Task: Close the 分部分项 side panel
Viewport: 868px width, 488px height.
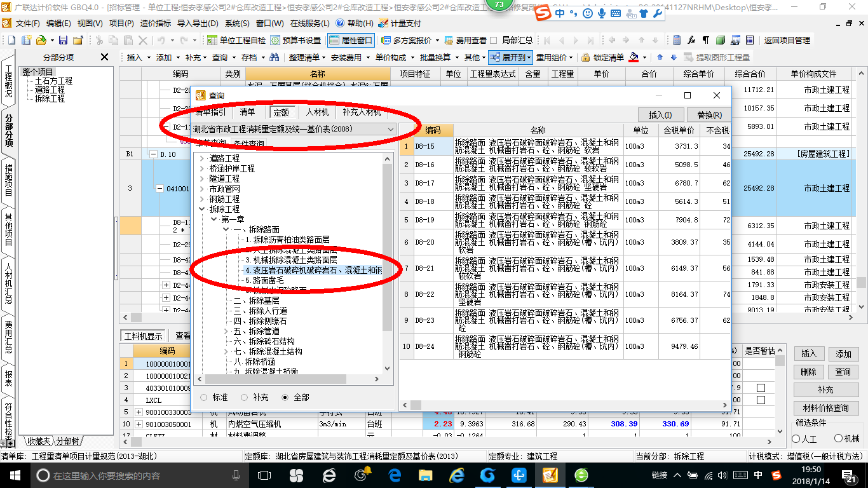Action: click(104, 57)
